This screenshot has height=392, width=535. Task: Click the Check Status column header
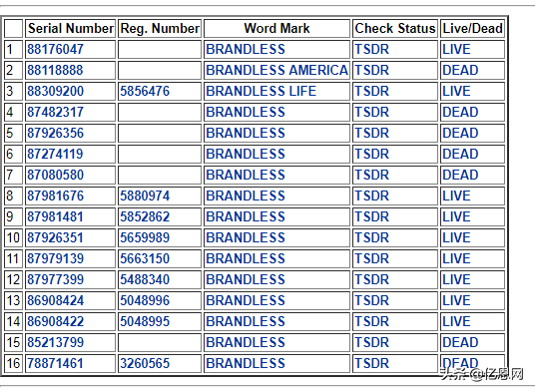pyautogui.click(x=395, y=28)
